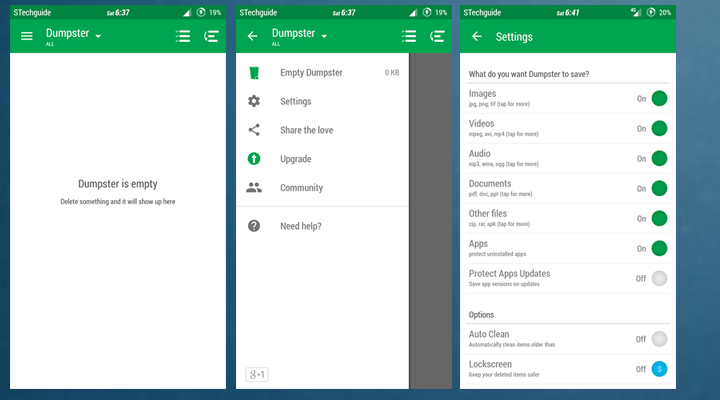The height and width of the screenshot is (400, 720).
Task: Click the green trash can Empty Dumpster icon
Action: pyautogui.click(x=254, y=73)
